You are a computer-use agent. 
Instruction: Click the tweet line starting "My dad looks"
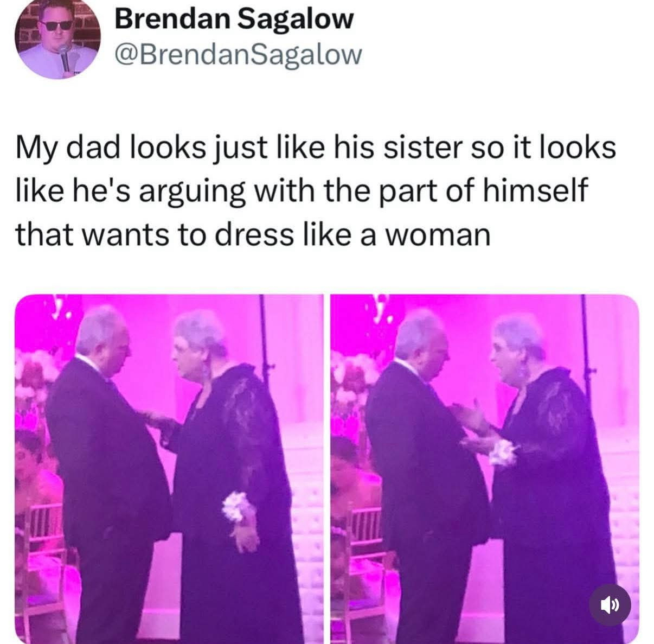tap(316, 149)
